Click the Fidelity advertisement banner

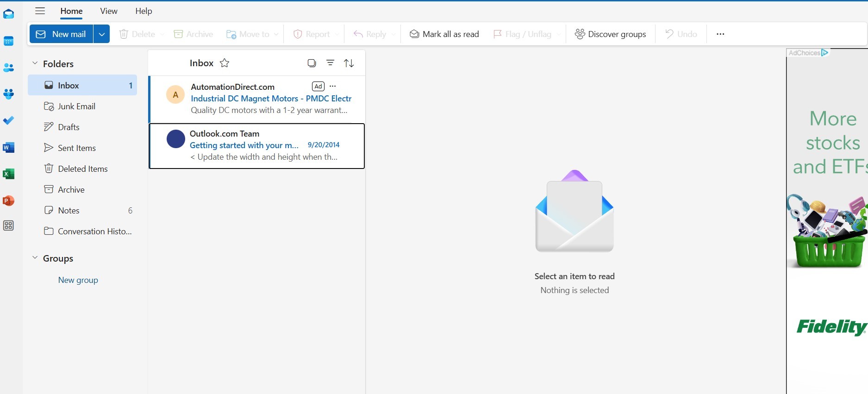coord(827,222)
